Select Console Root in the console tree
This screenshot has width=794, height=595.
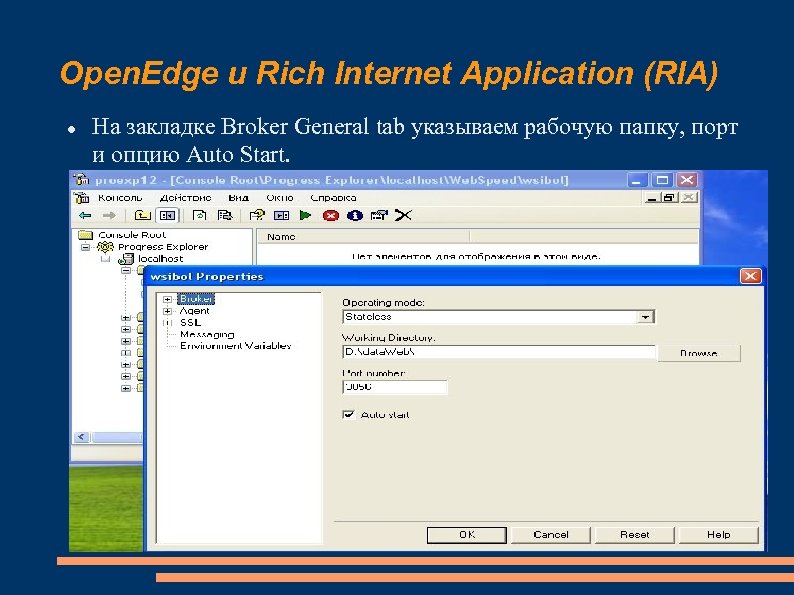point(132,235)
